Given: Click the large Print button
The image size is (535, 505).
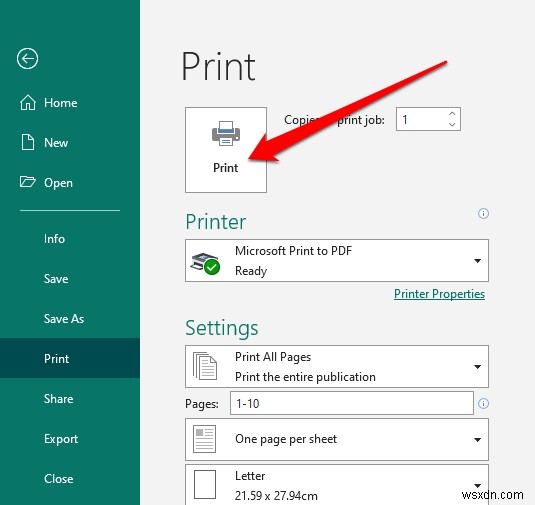Looking at the screenshot, I should pos(226,150).
